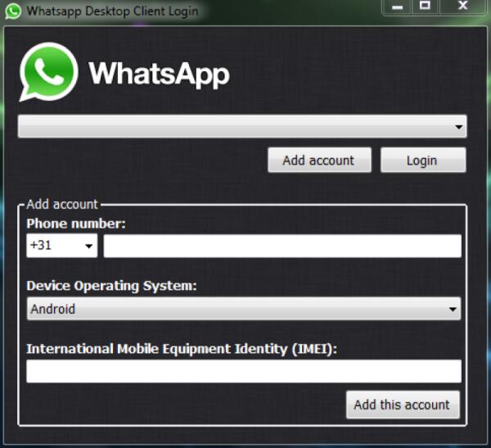Close the WhatsApp Desktop Client window
Image resolution: width=491 pixels, height=448 pixels.
[x=462, y=7]
